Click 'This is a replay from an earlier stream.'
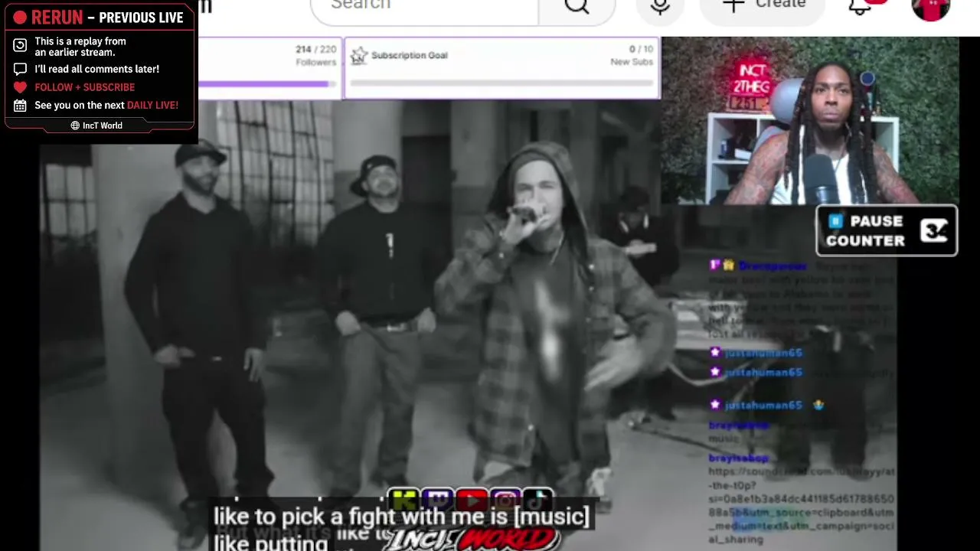Viewport: 980px width, 551px height. coord(80,47)
